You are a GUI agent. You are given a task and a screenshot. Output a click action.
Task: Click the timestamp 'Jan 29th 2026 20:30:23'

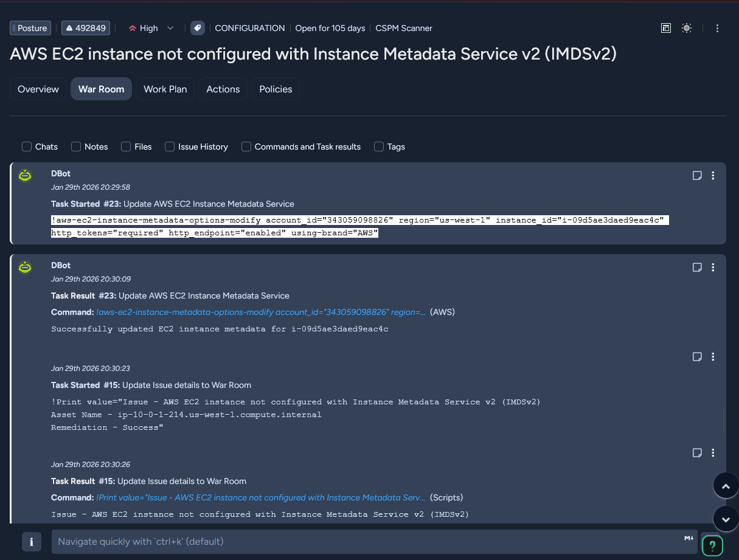(91, 368)
